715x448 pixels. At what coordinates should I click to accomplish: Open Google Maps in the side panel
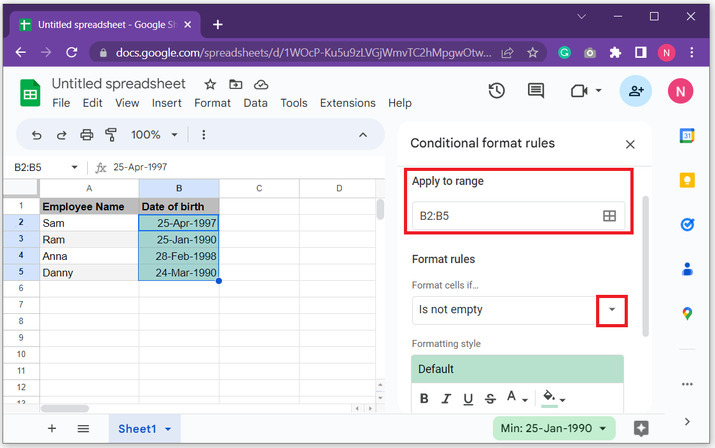click(x=687, y=313)
